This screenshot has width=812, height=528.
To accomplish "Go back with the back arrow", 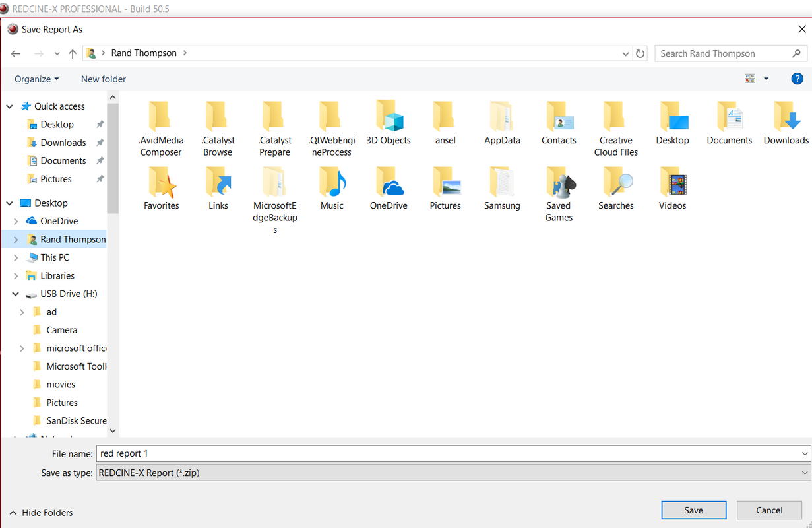I will click(x=16, y=53).
